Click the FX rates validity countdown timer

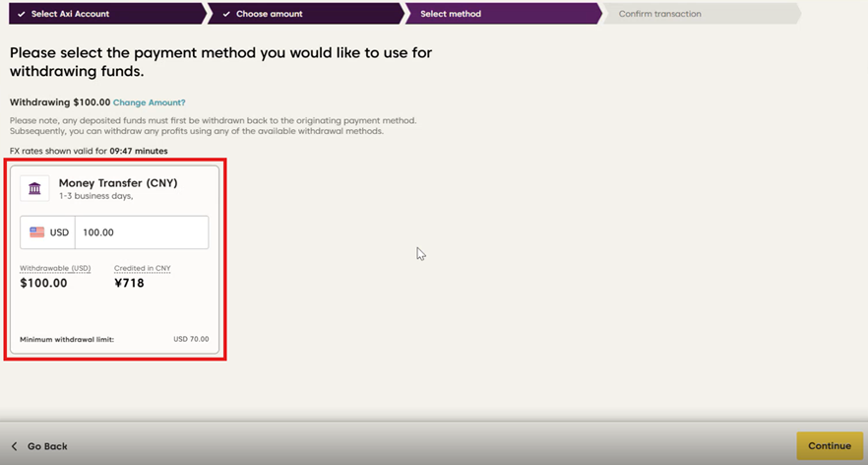(x=138, y=151)
